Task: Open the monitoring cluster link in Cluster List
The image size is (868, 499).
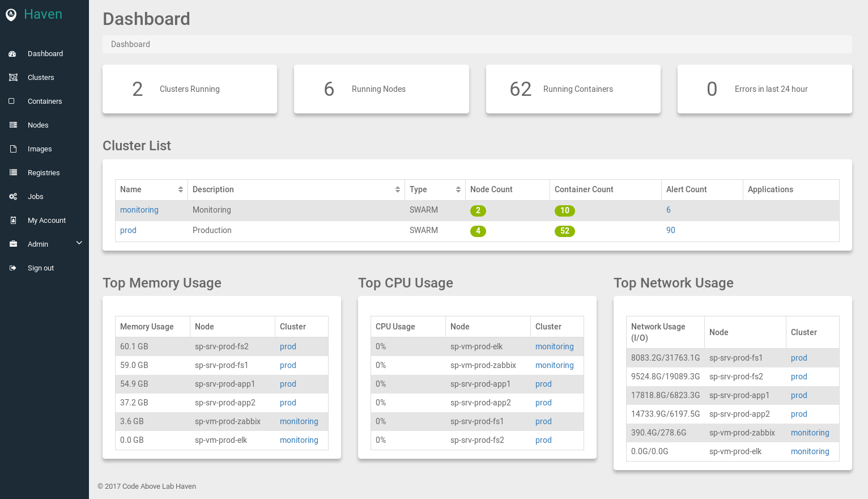Action: (x=139, y=210)
